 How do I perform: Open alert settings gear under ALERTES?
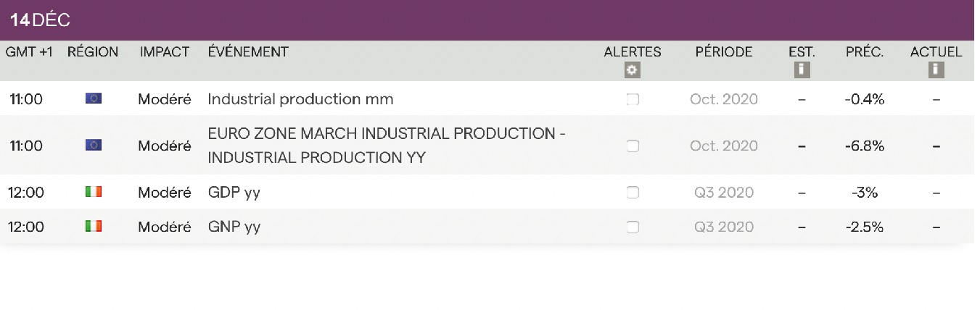pos(632,70)
